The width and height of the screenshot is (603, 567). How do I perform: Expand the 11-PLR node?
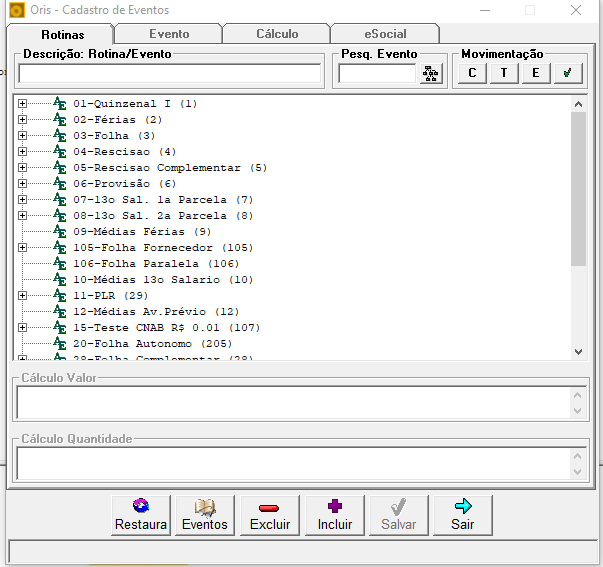22,295
